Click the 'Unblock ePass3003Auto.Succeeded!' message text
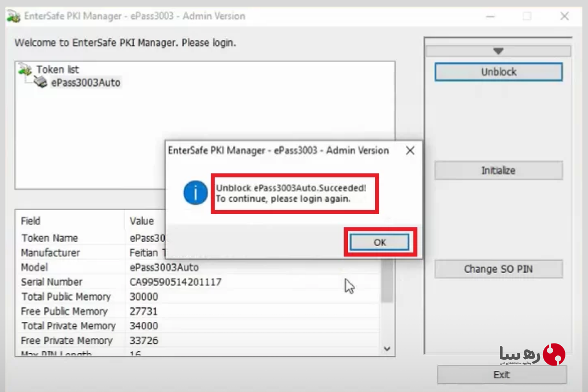 pyautogui.click(x=291, y=188)
